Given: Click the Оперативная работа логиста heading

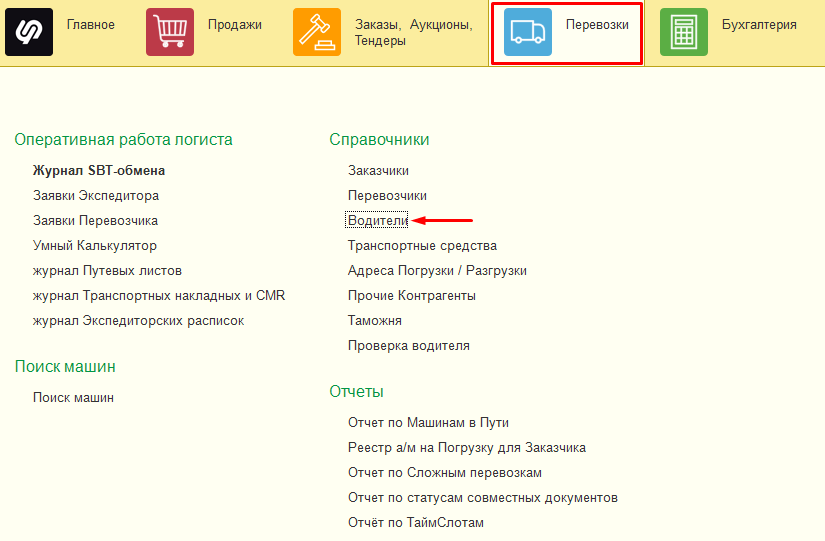Looking at the screenshot, I should click(x=124, y=139).
